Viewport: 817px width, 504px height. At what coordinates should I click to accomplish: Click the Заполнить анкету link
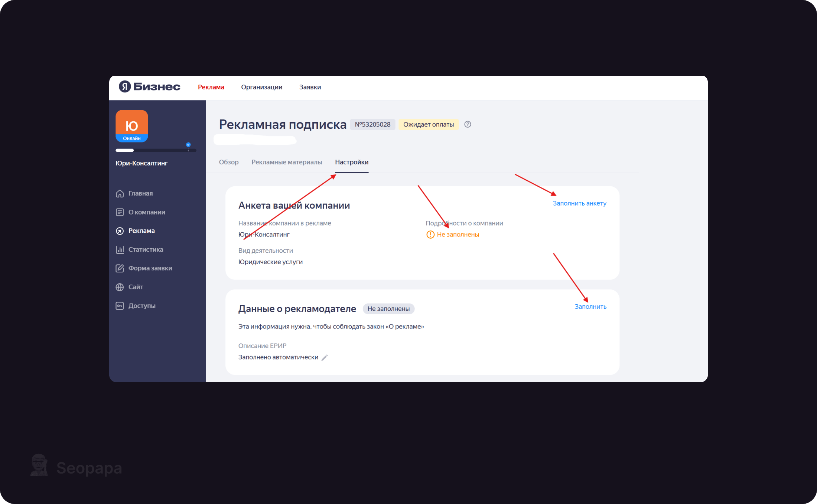coord(579,203)
